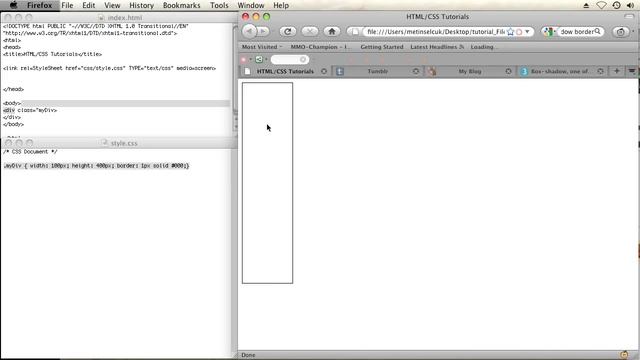This screenshot has width=640, height=360.
Task: Click the page identity icon in the address bar
Action: [355, 31]
